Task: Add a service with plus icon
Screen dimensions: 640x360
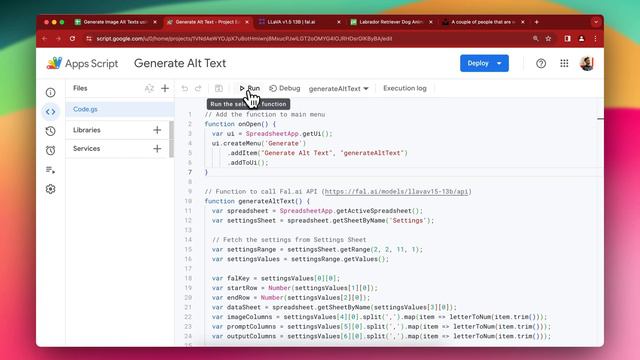Action: 157,149
